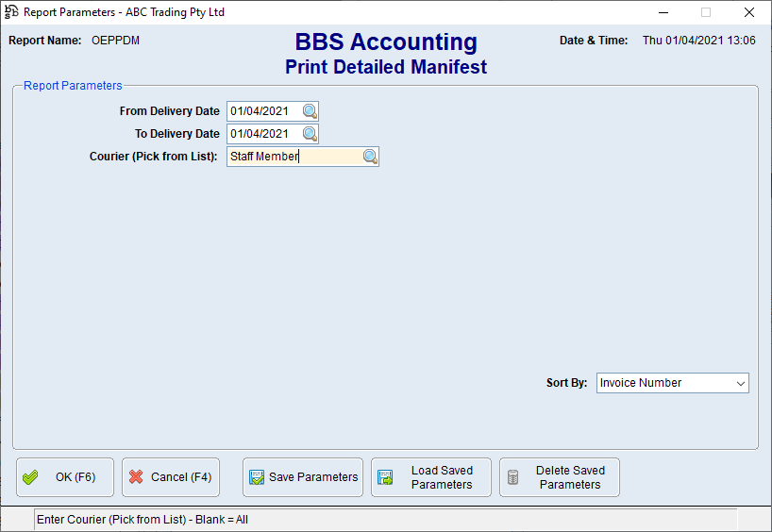Click the greyed-out maximize window button
772x532 pixels.
pos(705,12)
